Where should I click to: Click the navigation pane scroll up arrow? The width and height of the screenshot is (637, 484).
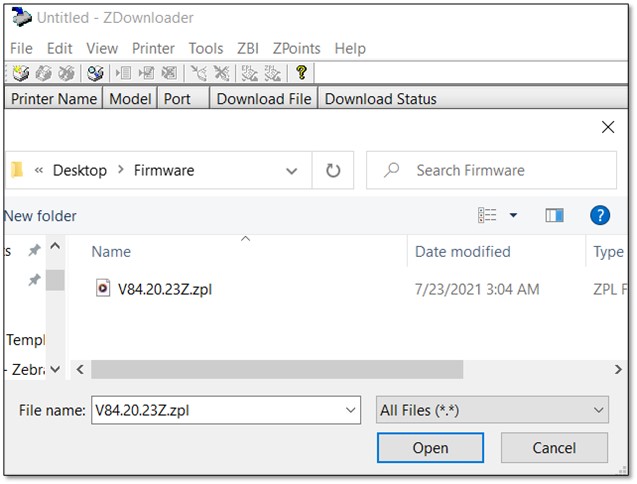tap(55, 246)
